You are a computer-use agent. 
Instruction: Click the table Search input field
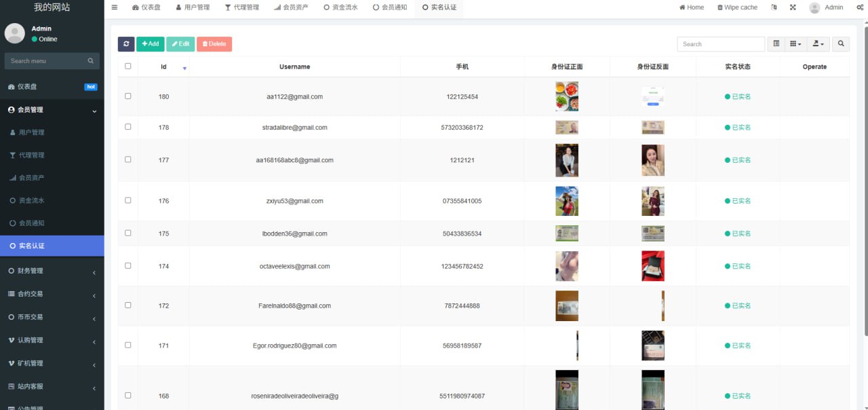tap(720, 44)
